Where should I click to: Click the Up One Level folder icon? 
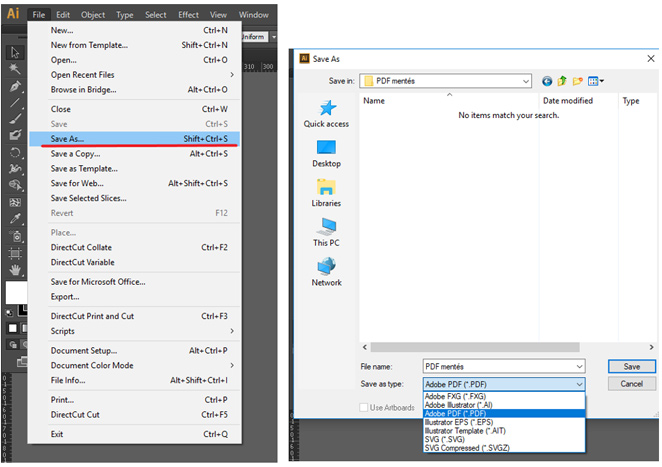(562, 81)
